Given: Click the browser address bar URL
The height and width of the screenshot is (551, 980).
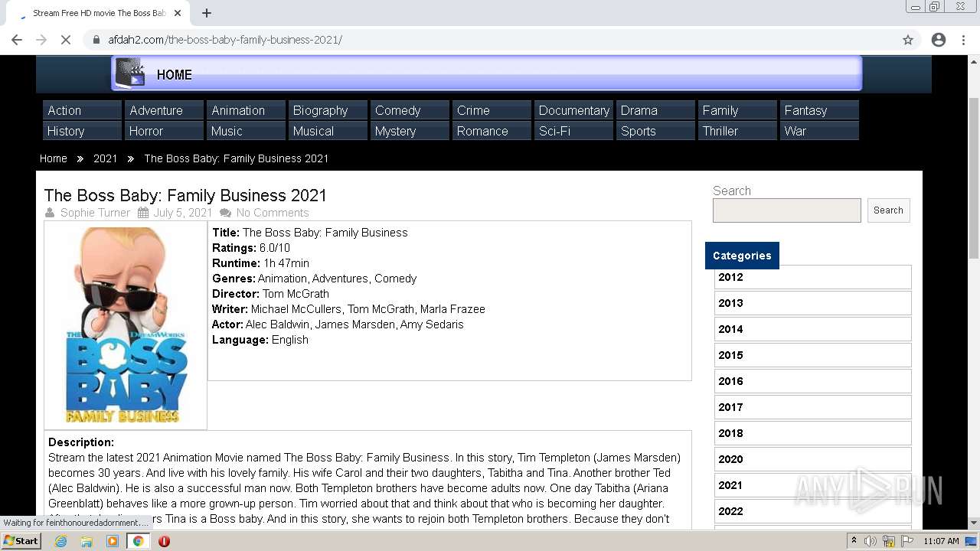Looking at the screenshot, I should [x=225, y=40].
